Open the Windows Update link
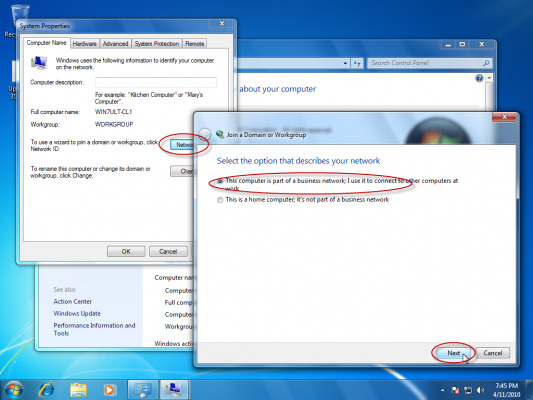This screenshot has height=400, width=533. (x=77, y=313)
